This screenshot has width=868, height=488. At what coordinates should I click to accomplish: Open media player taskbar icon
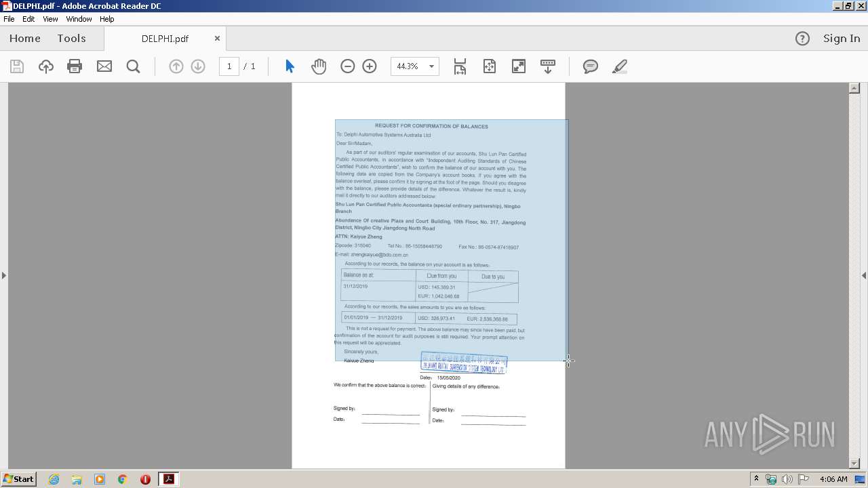tap(100, 479)
